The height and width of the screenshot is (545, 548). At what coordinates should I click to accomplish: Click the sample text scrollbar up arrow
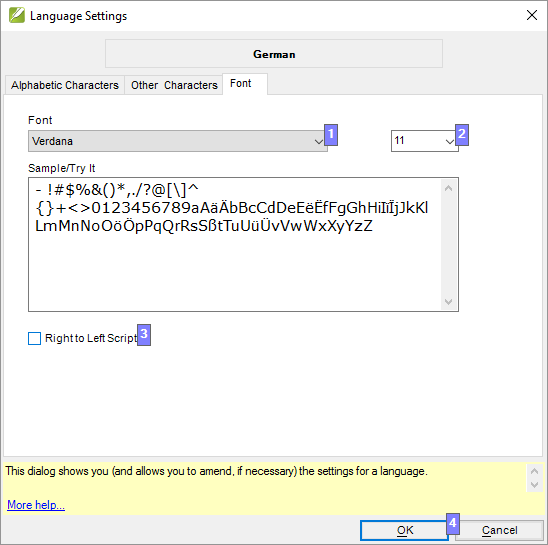tap(449, 189)
